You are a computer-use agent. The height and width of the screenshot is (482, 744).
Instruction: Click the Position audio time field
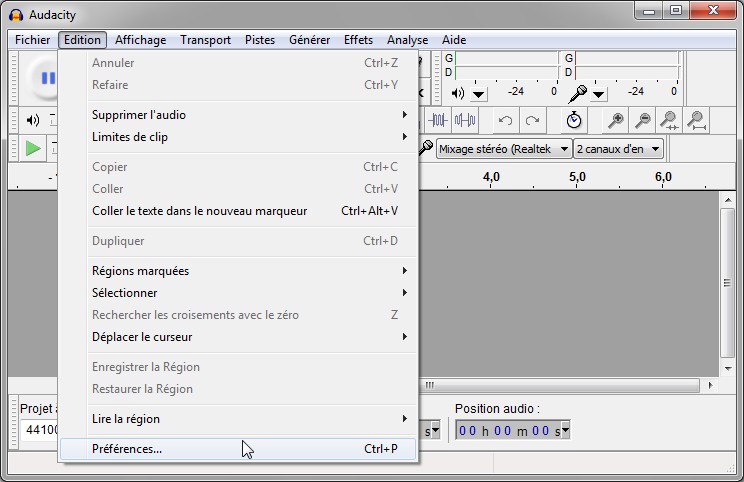(x=506, y=430)
